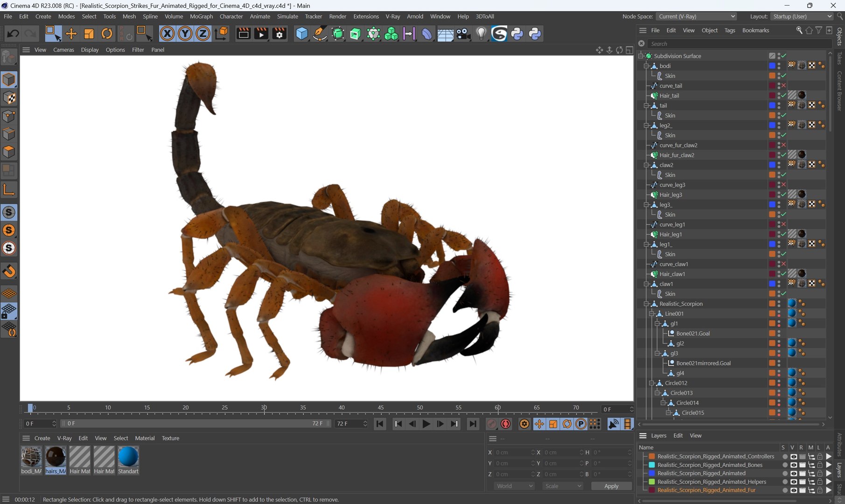This screenshot has height=504, width=845.
Task: Open the V-Ray menu
Action: 392,16
